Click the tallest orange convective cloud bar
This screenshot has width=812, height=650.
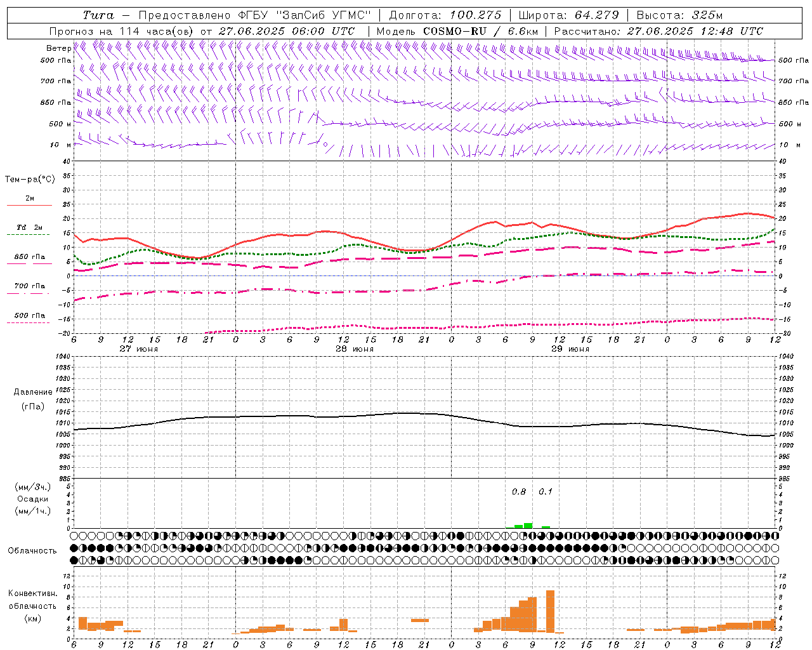point(550,611)
